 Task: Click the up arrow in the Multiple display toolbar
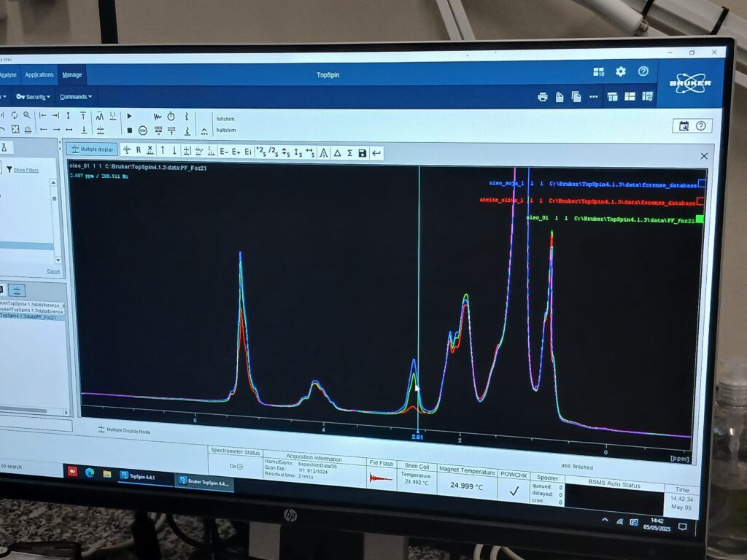163,150
